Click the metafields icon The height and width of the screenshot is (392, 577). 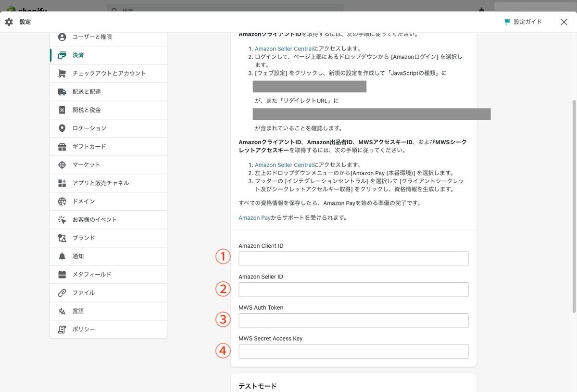tap(62, 275)
